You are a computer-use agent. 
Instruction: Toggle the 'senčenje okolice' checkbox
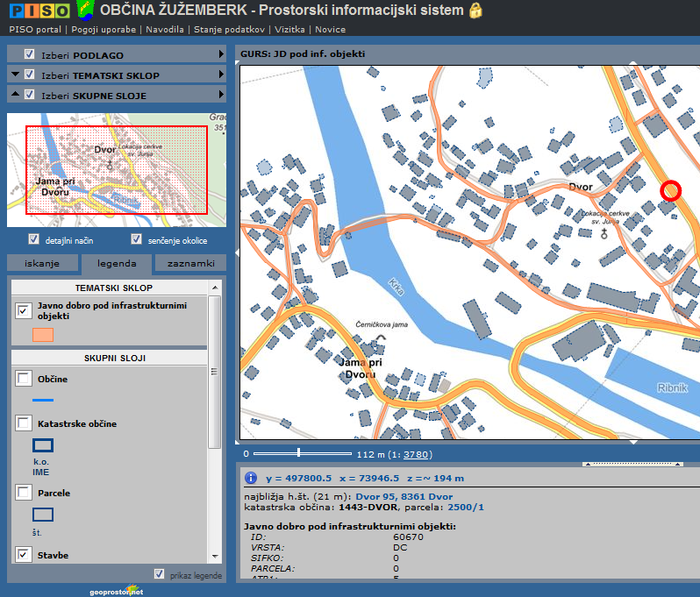[x=136, y=239]
